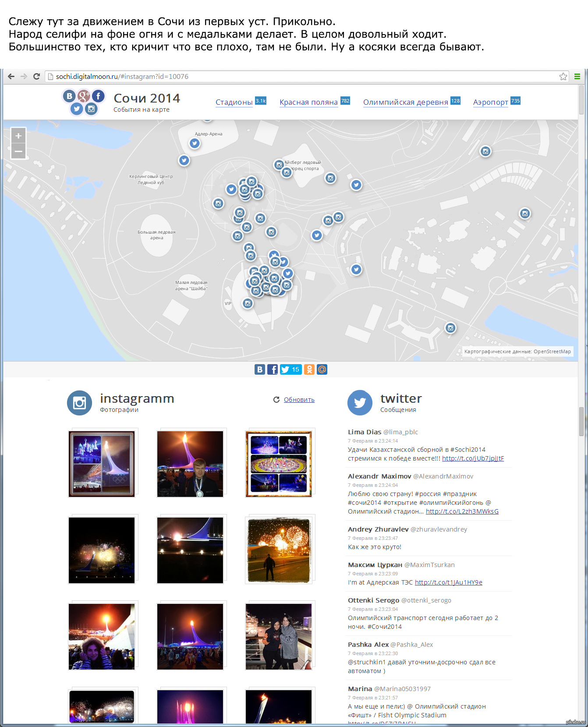
Task: Open the man with medal photo thumbnail
Action: (x=190, y=464)
